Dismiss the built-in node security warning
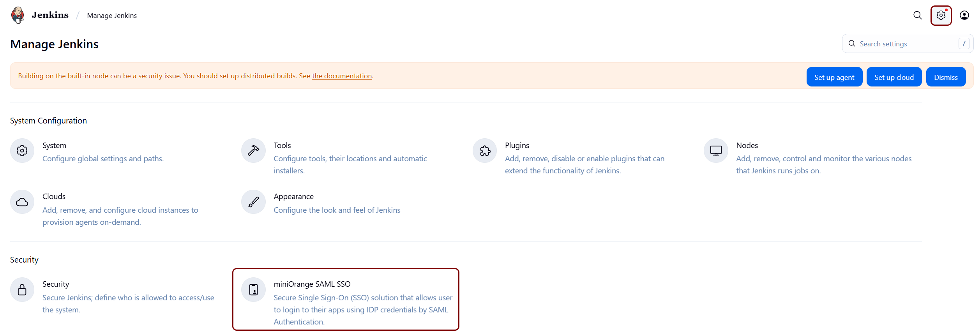 945,77
